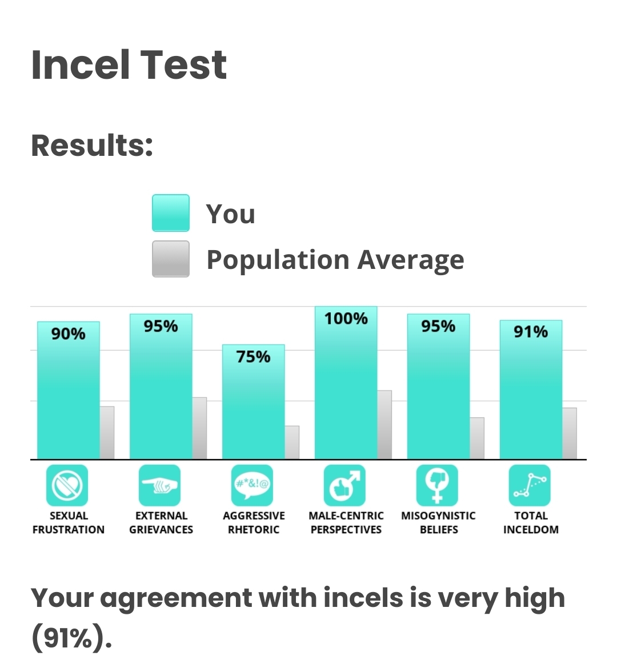Screen dimensions: 617x672
Task: Click the 'Population Average' legend label
Action: point(335,260)
